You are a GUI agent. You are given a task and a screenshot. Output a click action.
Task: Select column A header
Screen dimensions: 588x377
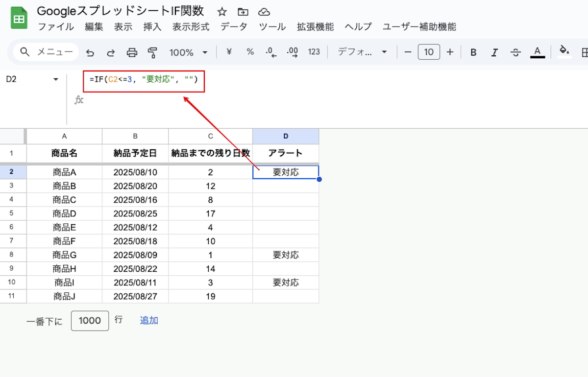click(65, 136)
